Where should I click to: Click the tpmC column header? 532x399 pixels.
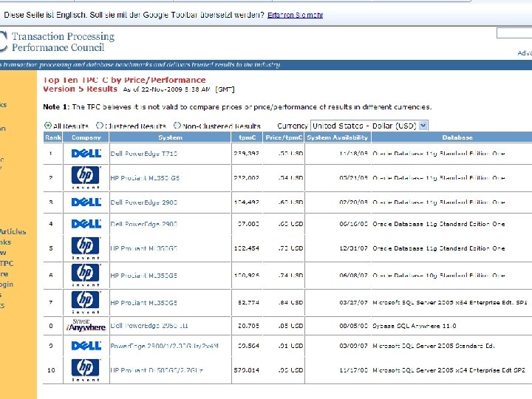point(248,137)
